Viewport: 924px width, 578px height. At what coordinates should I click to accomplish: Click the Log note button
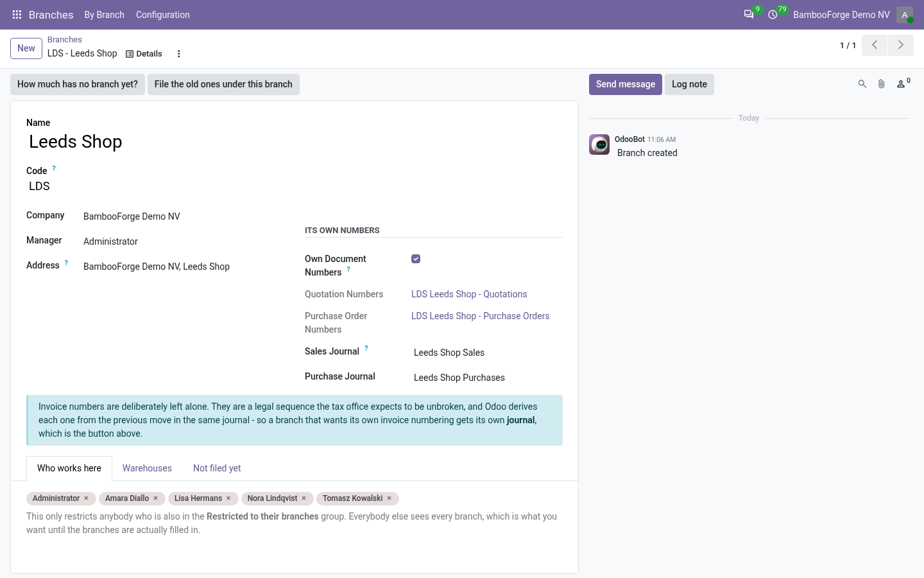tap(689, 84)
